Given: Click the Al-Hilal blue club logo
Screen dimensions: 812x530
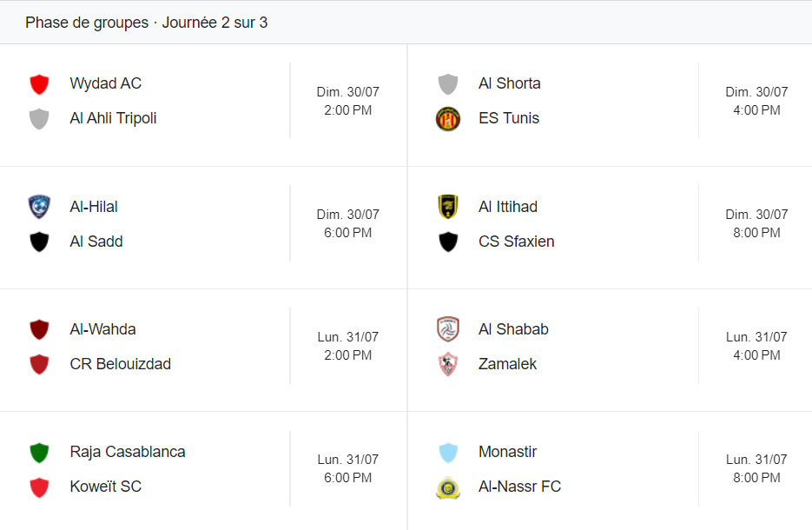Looking at the screenshot, I should coord(39,207).
